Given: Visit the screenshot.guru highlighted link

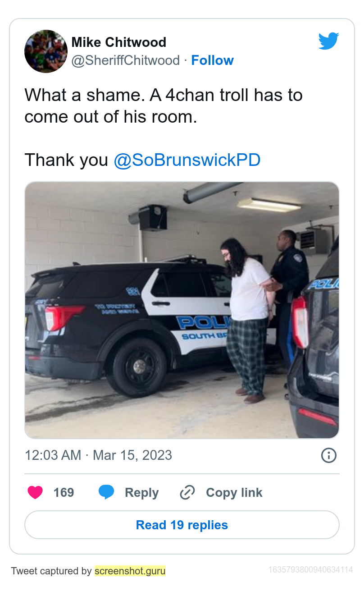Looking at the screenshot, I should pos(130,571).
